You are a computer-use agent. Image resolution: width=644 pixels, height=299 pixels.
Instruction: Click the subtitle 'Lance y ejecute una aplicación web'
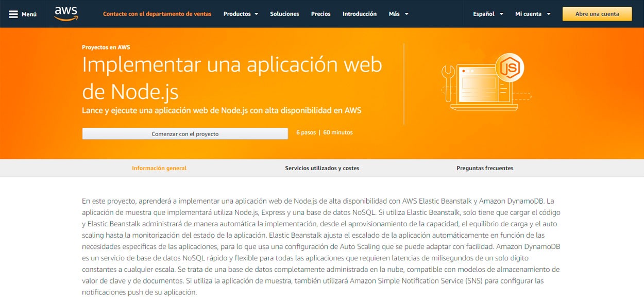[222, 111]
